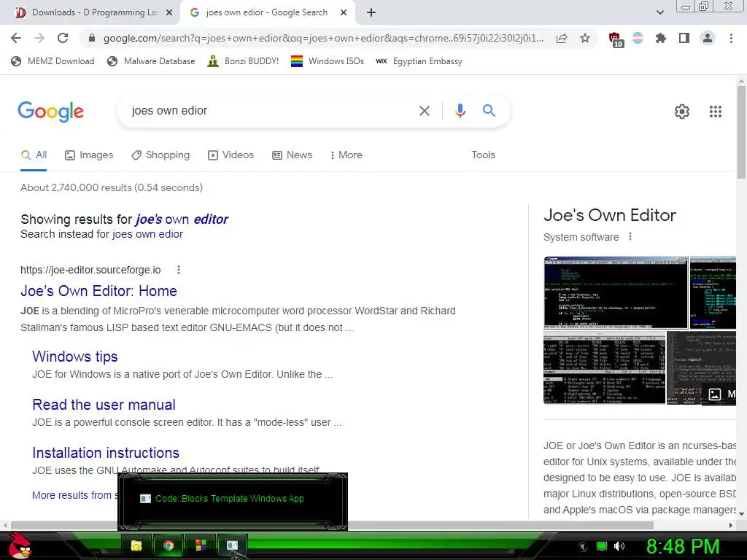Open the colorful squares taskbar app

point(201,545)
